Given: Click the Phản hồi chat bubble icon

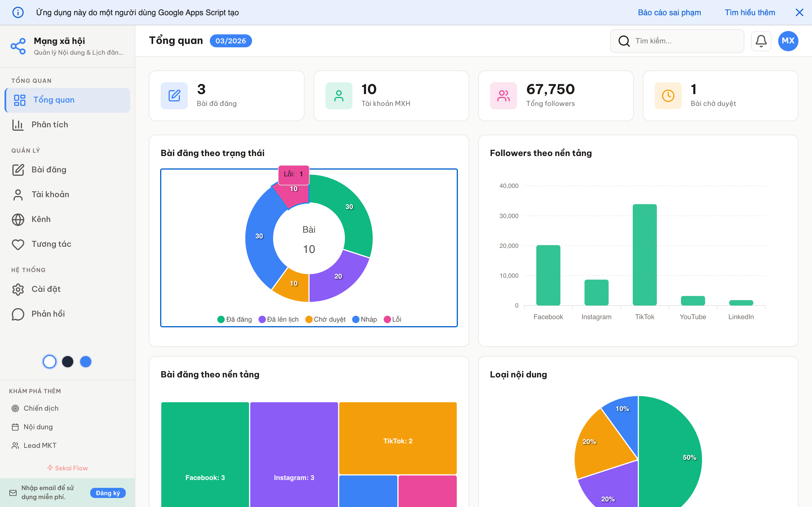Looking at the screenshot, I should (x=18, y=314).
